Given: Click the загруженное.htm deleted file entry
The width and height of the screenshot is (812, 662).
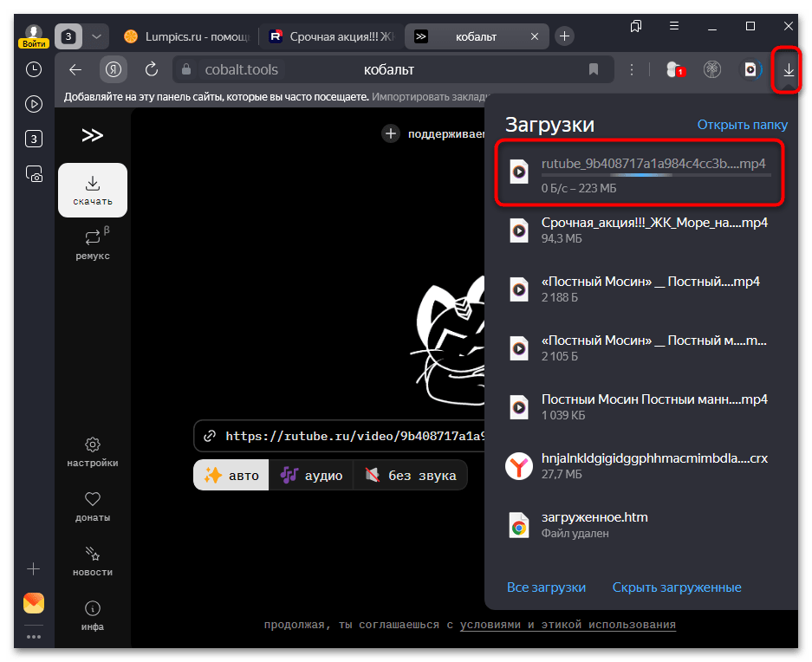Looking at the screenshot, I should [x=639, y=525].
